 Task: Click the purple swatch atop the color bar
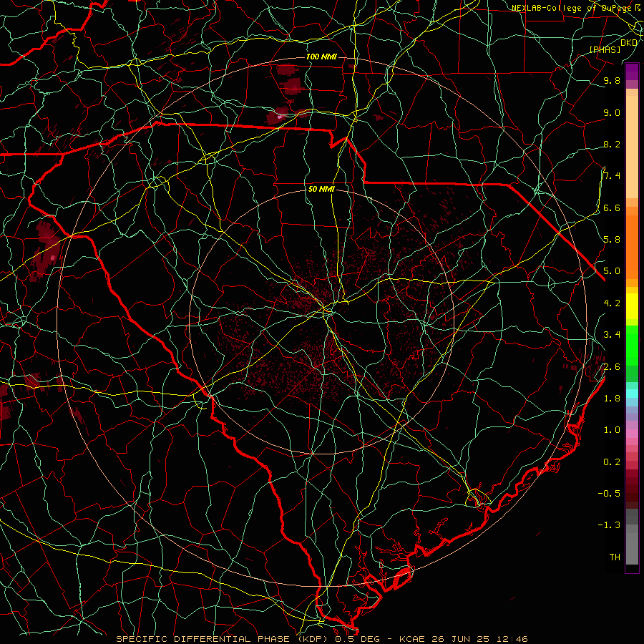point(632,72)
